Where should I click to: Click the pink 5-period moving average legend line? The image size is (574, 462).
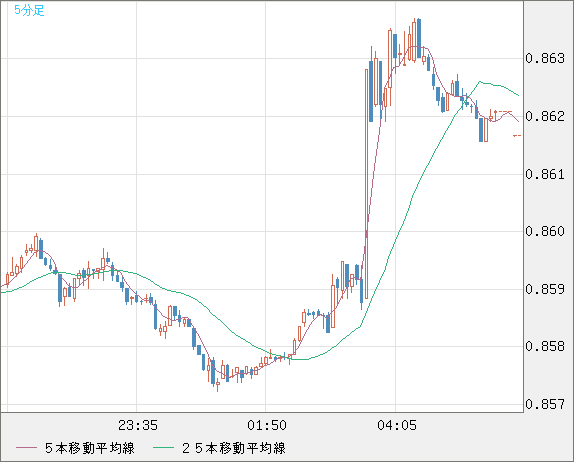point(26,448)
